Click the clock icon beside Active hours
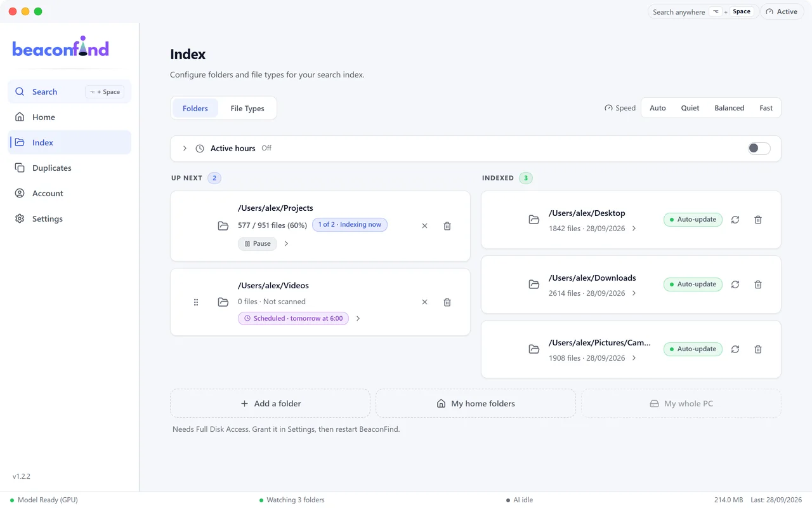 pos(200,149)
